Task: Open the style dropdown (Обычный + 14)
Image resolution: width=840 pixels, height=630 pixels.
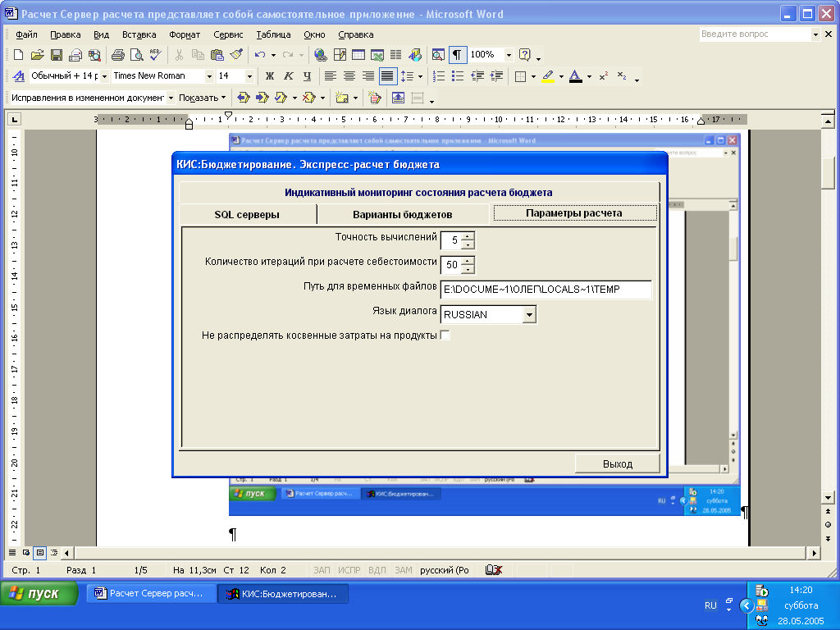Action: pos(104,76)
